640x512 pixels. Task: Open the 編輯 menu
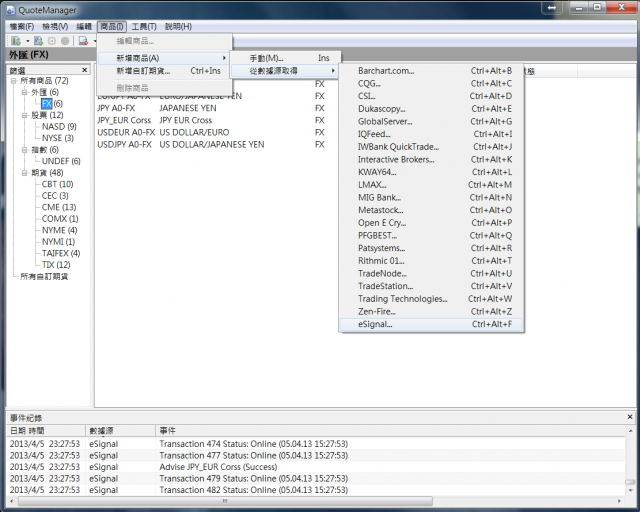[84, 27]
